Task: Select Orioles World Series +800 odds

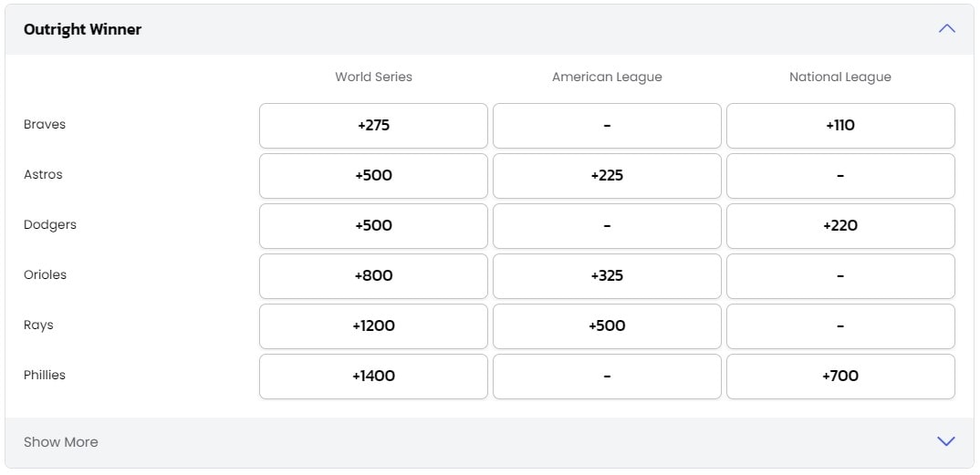Action: 374,276
